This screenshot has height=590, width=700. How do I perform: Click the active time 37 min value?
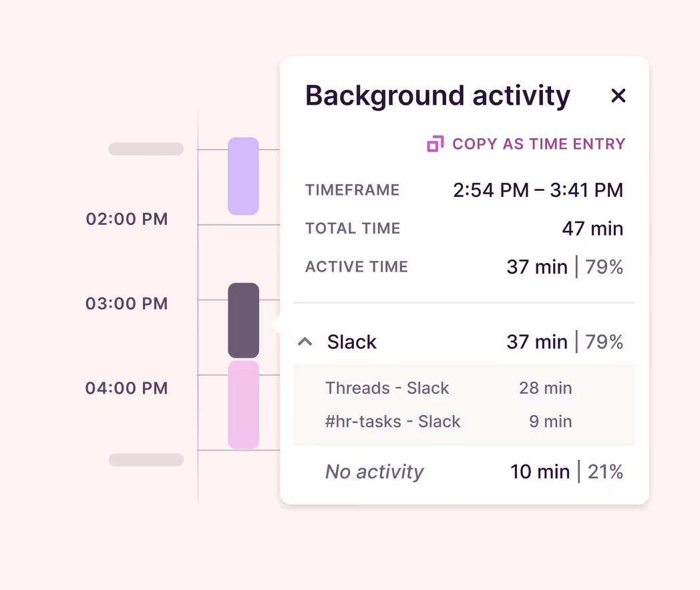tap(537, 267)
